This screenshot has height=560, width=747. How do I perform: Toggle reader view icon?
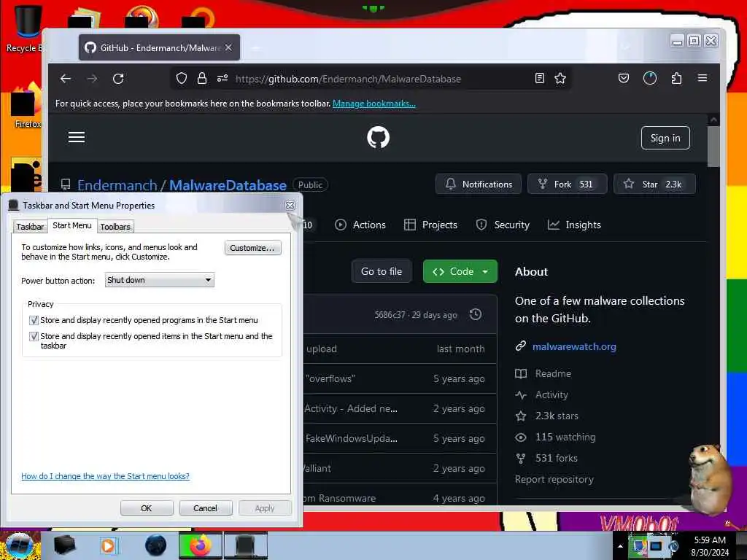point(539,78)
